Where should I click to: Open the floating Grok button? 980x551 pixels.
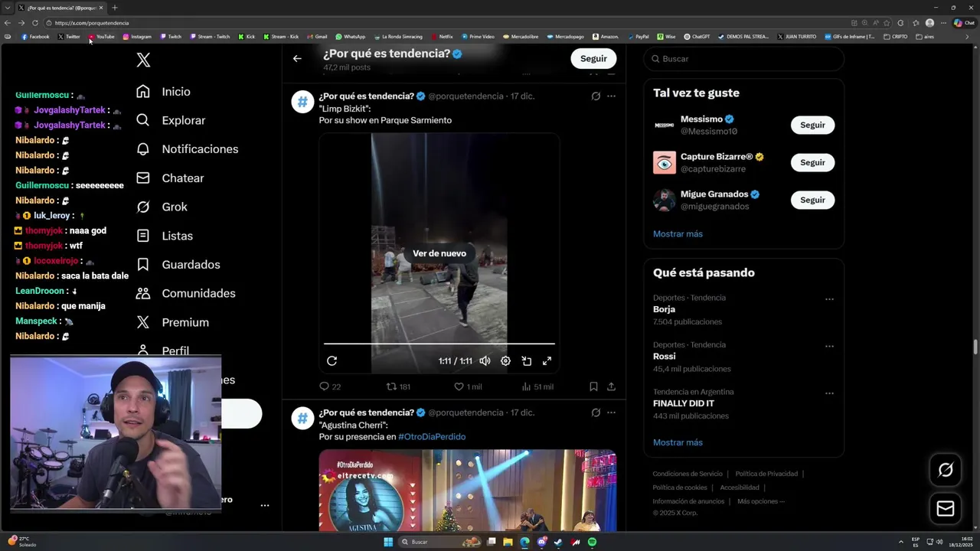946,470
